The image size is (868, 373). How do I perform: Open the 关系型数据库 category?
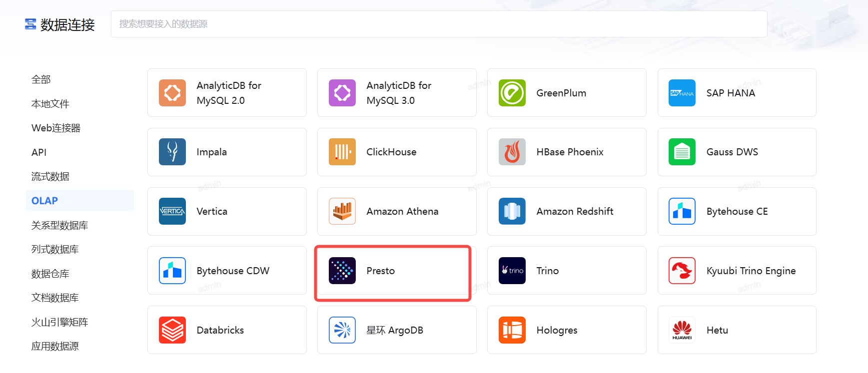click(x=59, y=225)
